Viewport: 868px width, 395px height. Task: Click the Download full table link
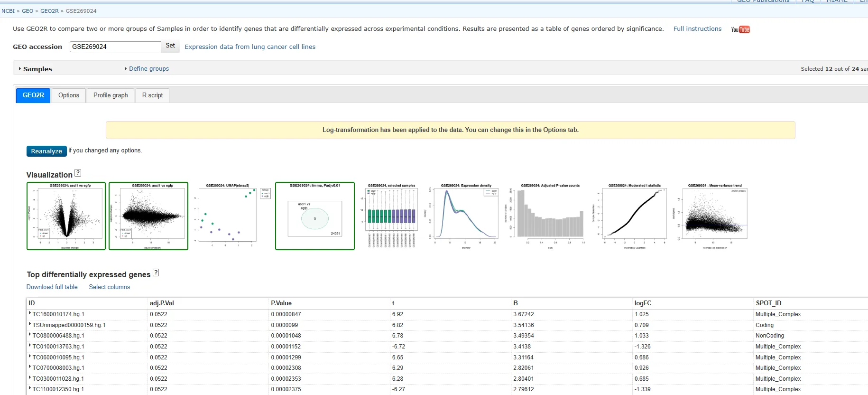coord(52,287)
